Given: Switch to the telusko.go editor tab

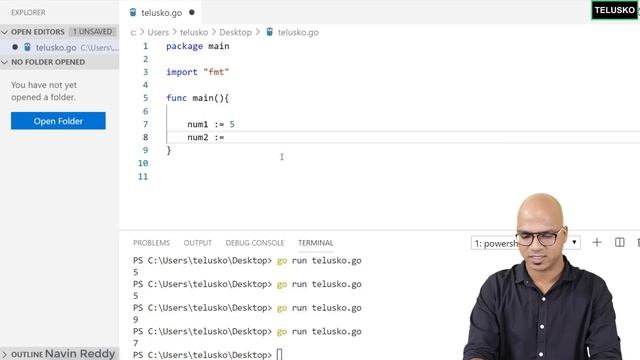Looking at the screenshot, I should [162, 13].
